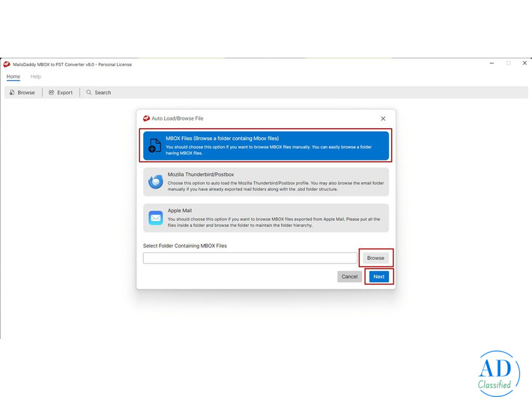Select the Apple Mail option title
Image resolution: width=532 pixels, height=397 pixels.
tap(180, 210)
